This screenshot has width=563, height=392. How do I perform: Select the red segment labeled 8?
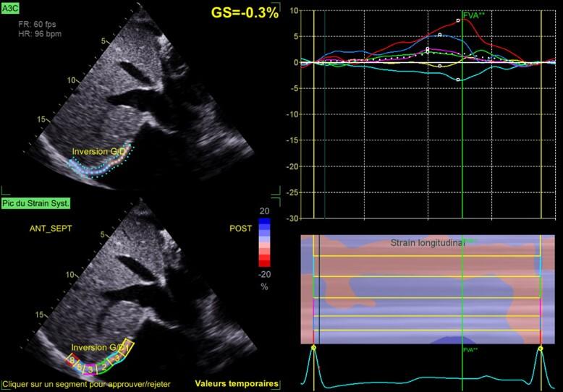72,359
